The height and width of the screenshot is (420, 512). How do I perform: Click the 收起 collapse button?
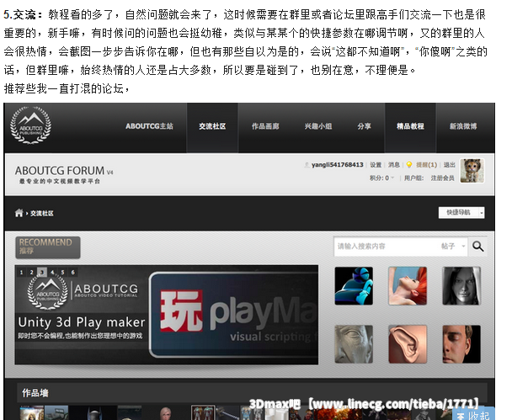(x=473, y=415)
